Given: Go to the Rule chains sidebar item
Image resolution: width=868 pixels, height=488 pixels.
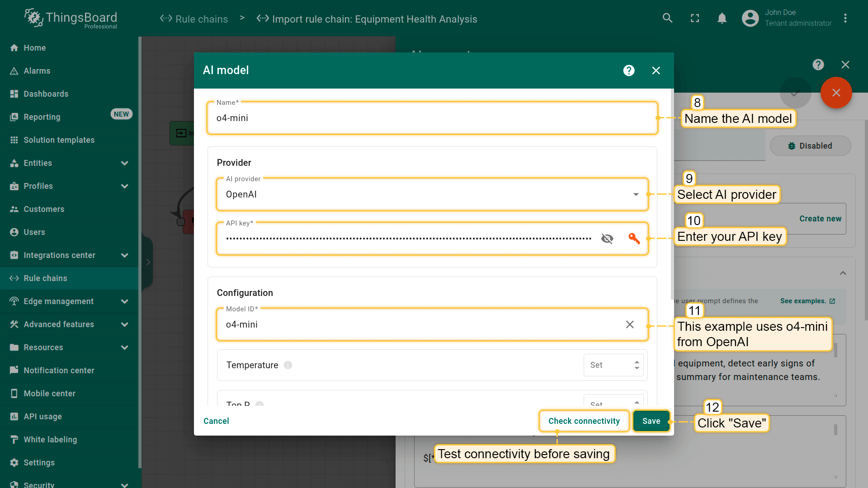Looking at the screenshot, I should [45, 278].
